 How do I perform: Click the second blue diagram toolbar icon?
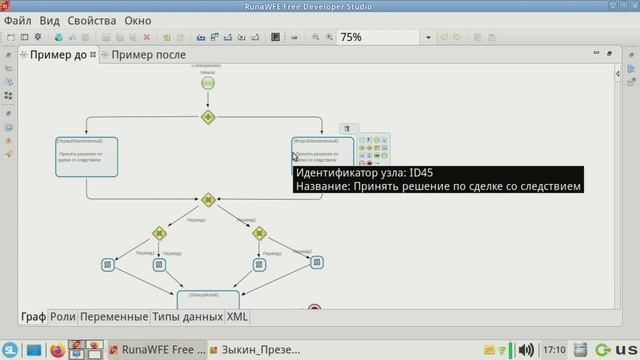[214, 37]
